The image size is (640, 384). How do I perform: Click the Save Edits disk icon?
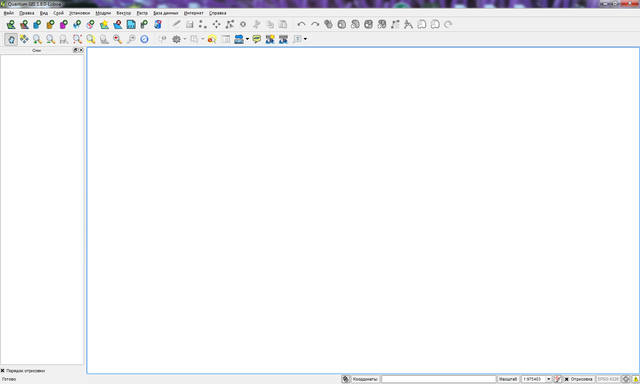point(189,24)
